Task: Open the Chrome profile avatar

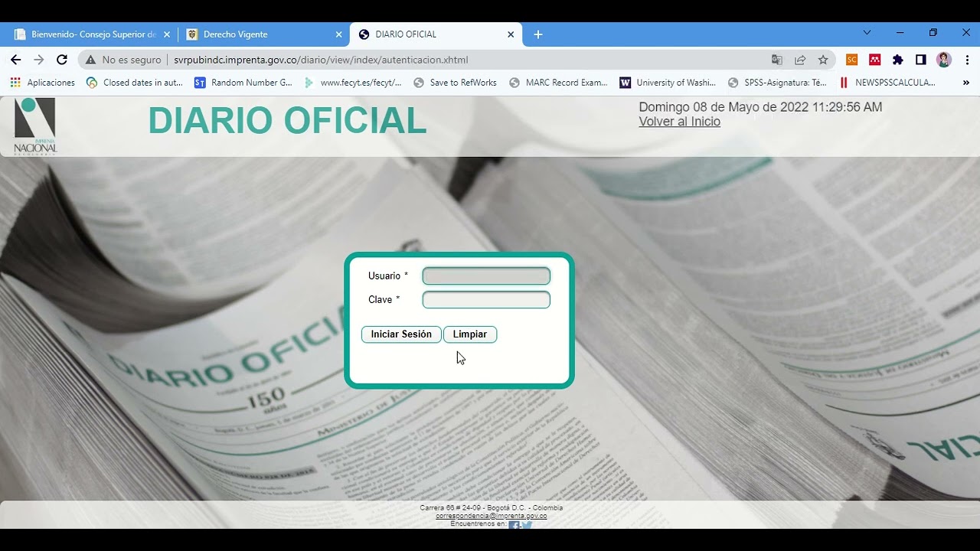Action: tap(943, 60)
